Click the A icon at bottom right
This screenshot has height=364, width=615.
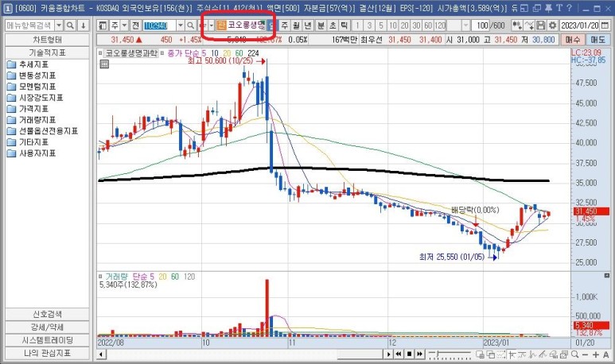coord(606,354)
